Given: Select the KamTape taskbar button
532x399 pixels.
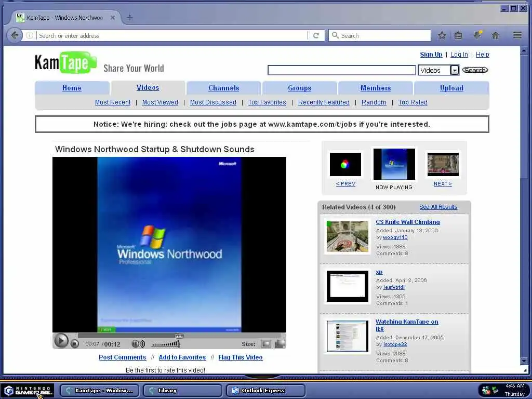Looking at the screenshot, I should [x=99, y=391].
